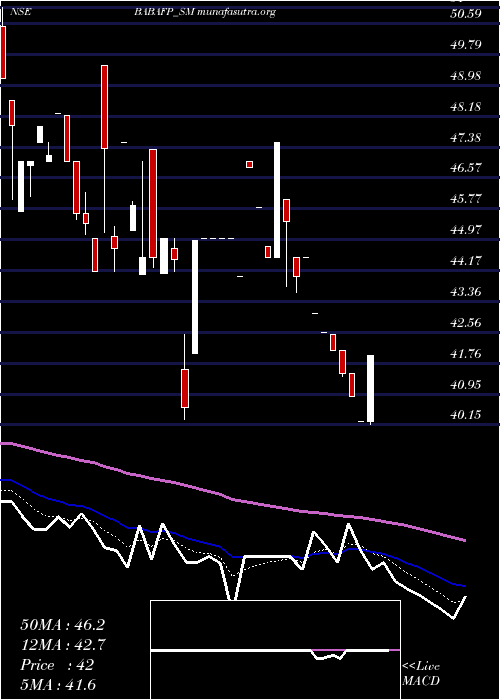Viewport: 500px width, 700px height.
Task: Click the small red candle near 46.57
Action: coord(250,165)
